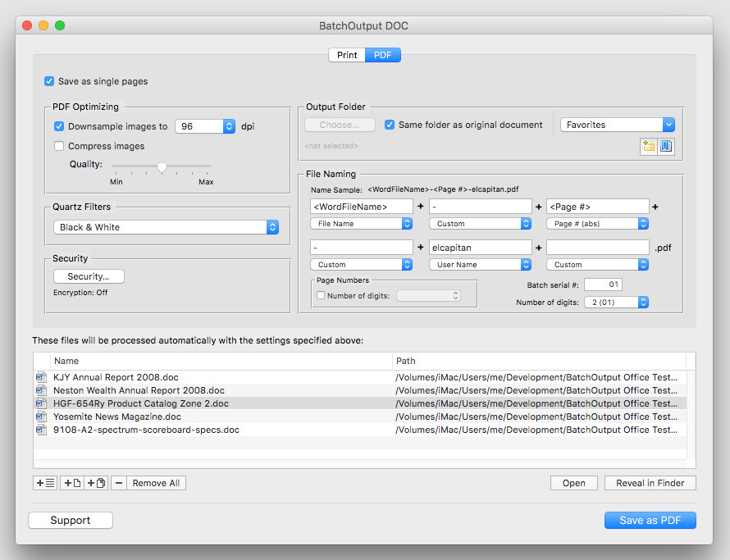Click the <Page #> text field
The width and height of the screenshot is (730, 560).
597,207
